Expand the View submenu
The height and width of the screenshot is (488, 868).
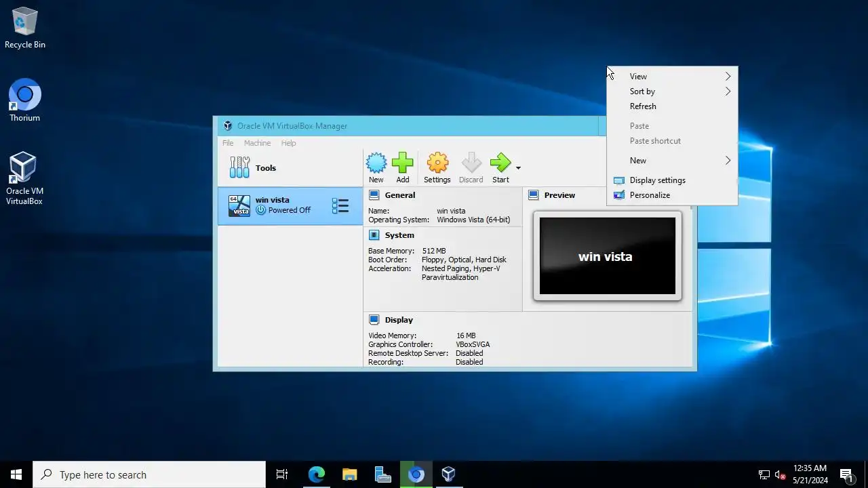click(x=672, y=77)
